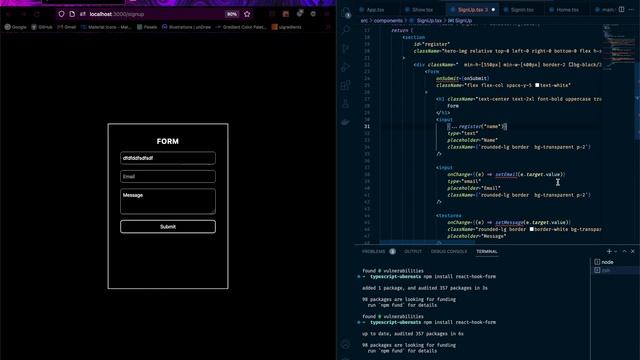Click the components breadcrumb segment
The height and width of the screenshot is (360, 640).
pyautogui.click(x=388, y=20)
